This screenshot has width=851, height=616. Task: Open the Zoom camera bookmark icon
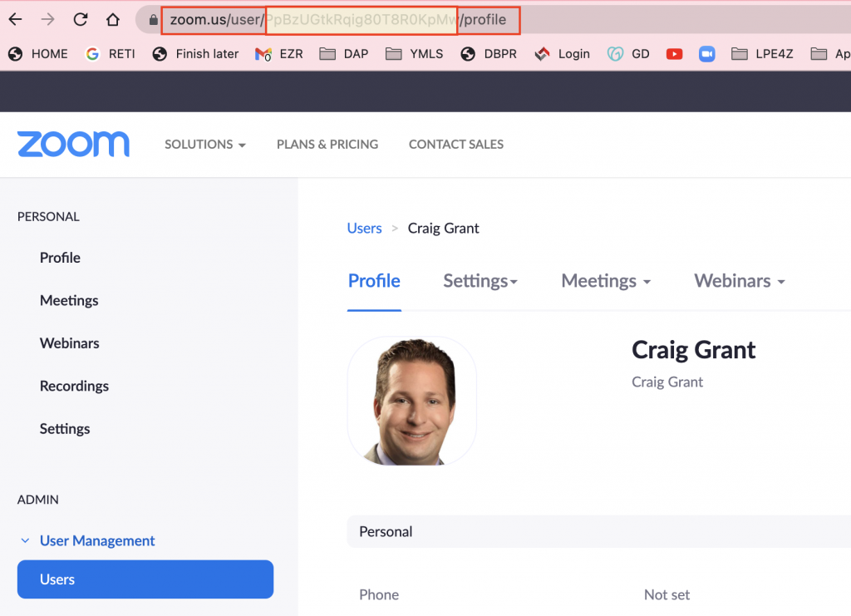[706, 54]
